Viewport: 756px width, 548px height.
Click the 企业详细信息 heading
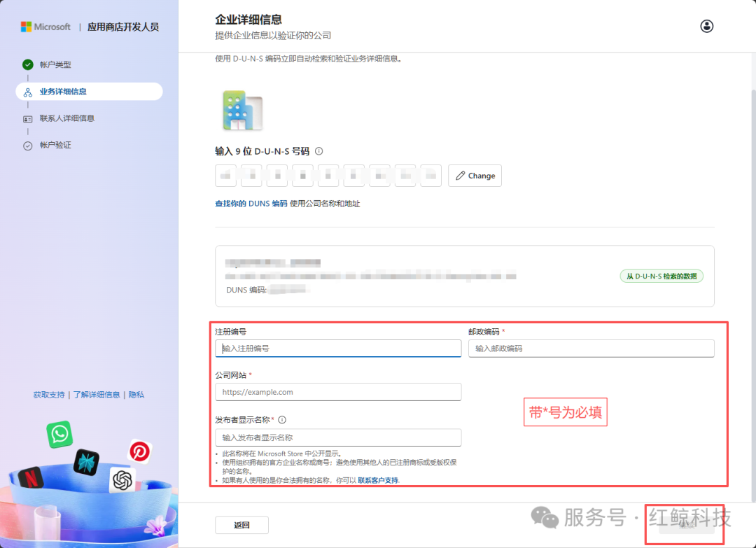point(248,20)
